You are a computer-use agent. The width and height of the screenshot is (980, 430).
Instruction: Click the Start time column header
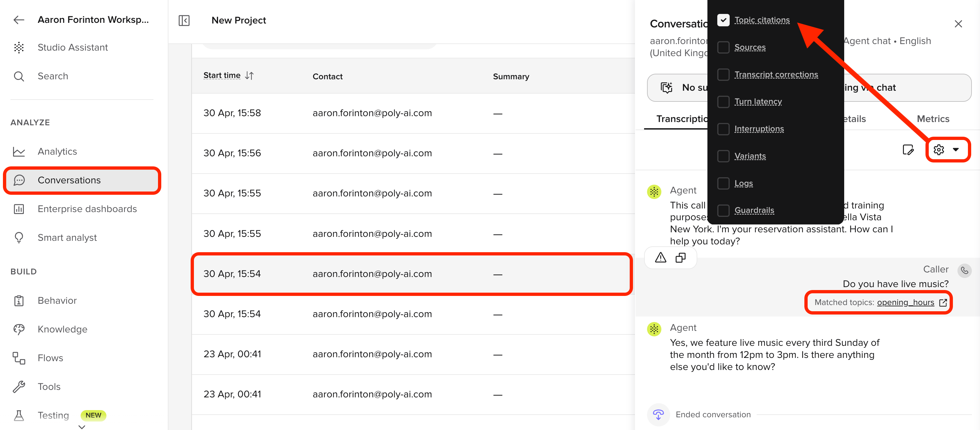tap(222, 76)
